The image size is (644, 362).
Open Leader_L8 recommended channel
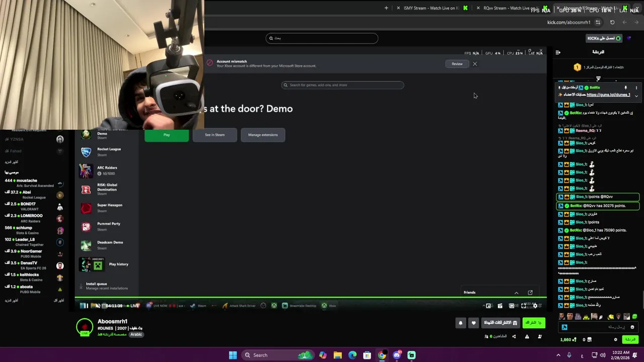[34, 242]
